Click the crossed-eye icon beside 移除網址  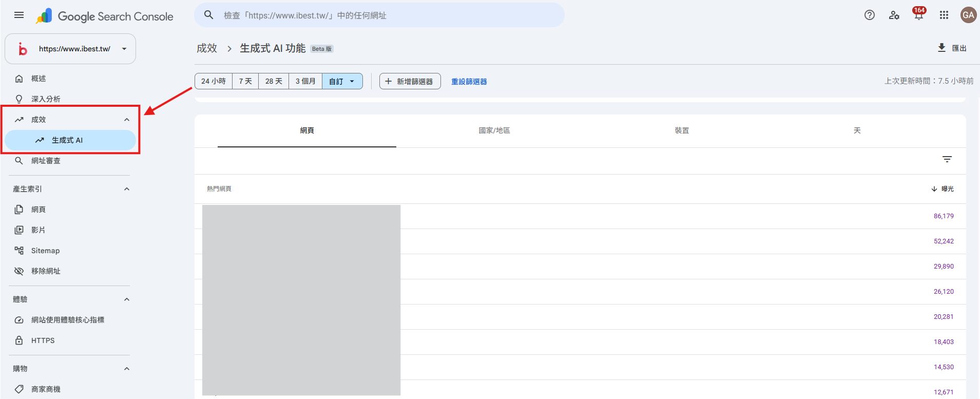pos(19,271)
